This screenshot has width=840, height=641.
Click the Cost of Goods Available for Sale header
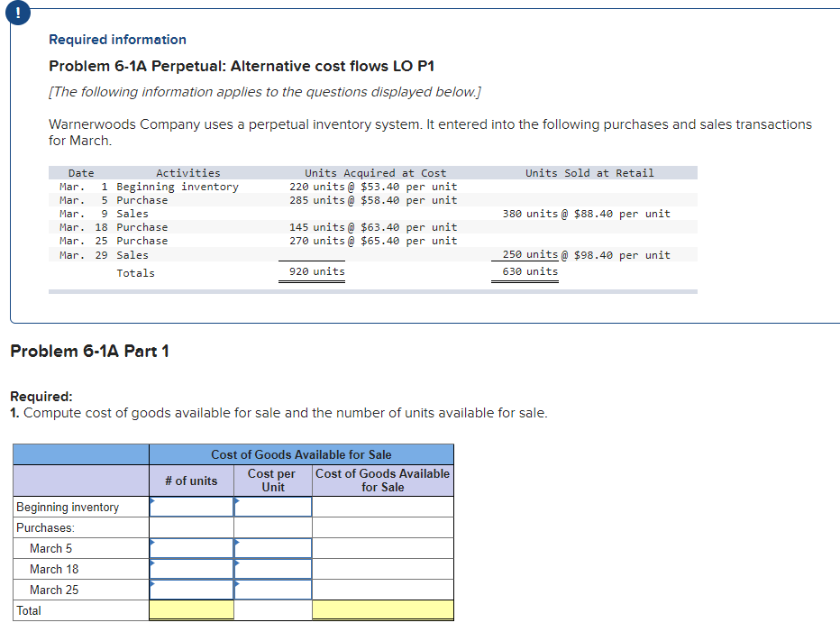point(300,453)
